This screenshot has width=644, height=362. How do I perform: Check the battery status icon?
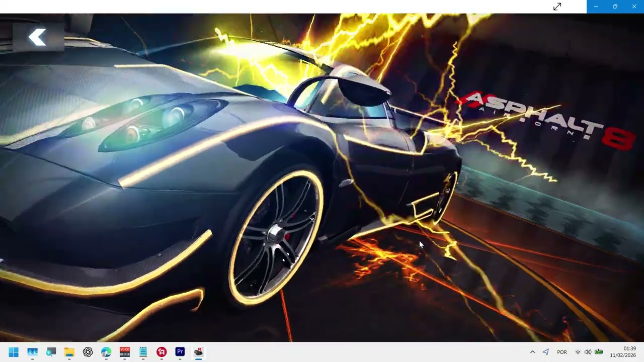(x=599, y=352)
